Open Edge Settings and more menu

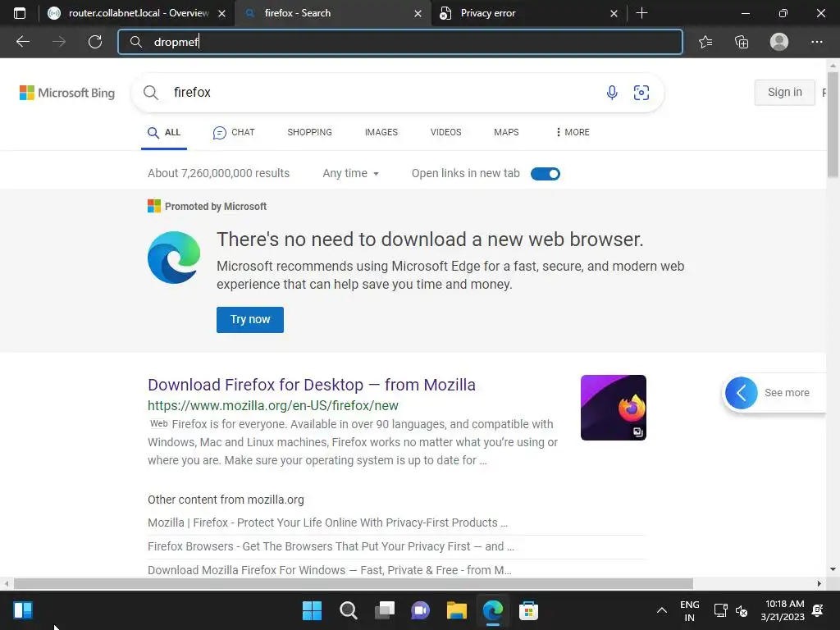point(816,42)
